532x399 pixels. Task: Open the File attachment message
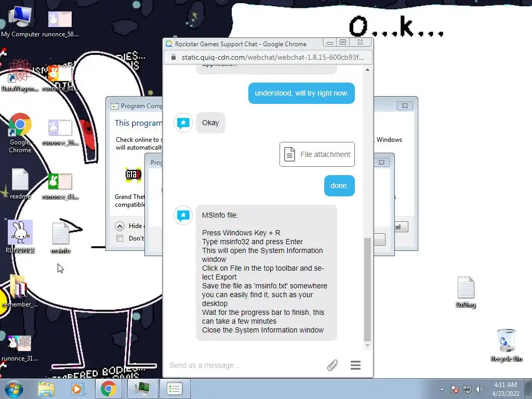point(317,154)
